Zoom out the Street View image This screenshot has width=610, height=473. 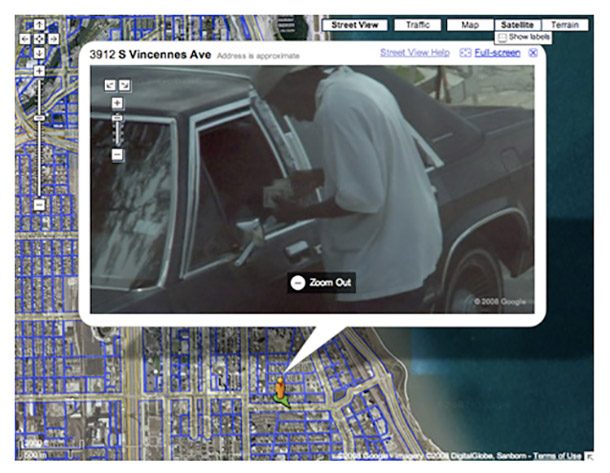pos(117,155)
